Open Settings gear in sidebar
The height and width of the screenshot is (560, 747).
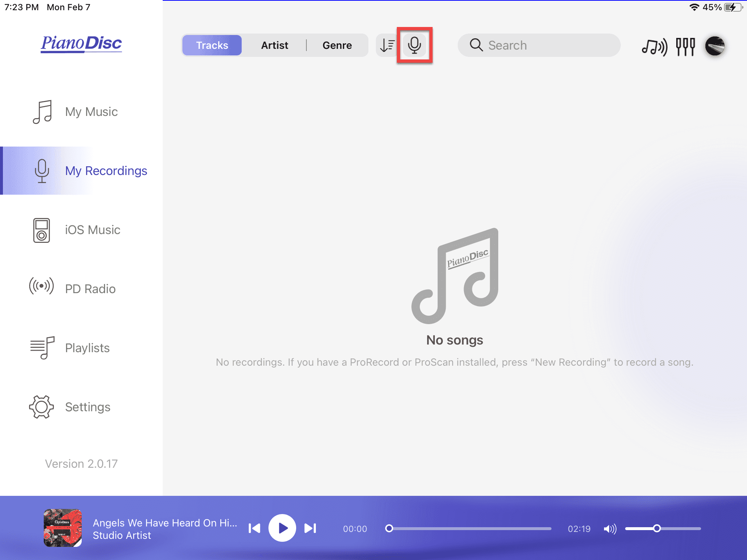[x=81, y=407]
